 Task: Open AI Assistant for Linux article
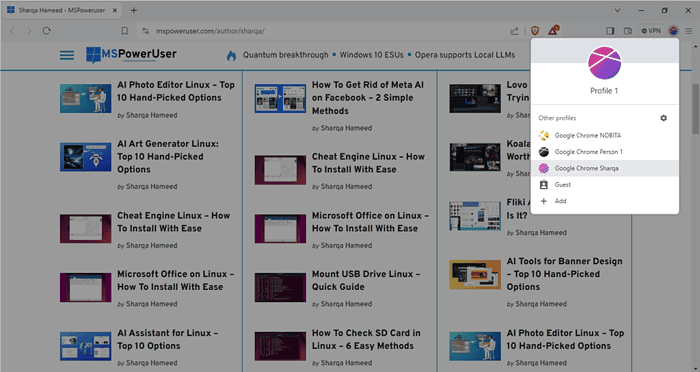(167, 339)
